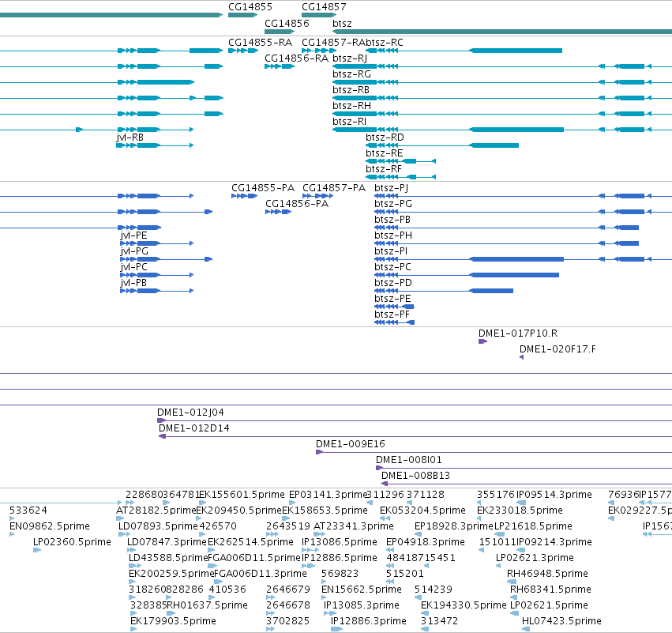
Task: Open the btsz-RH transcript label
Action: point(351,106)
